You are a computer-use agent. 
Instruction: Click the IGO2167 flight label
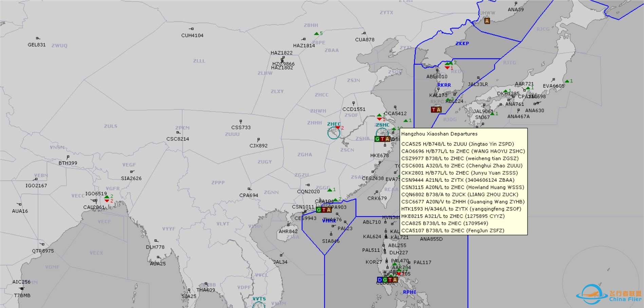tap(36, 186)
